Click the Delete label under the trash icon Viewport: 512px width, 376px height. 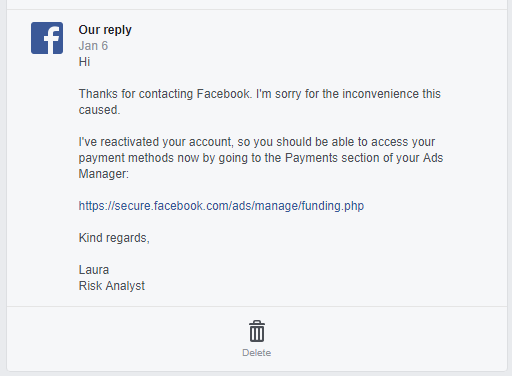tap(257, 353)
